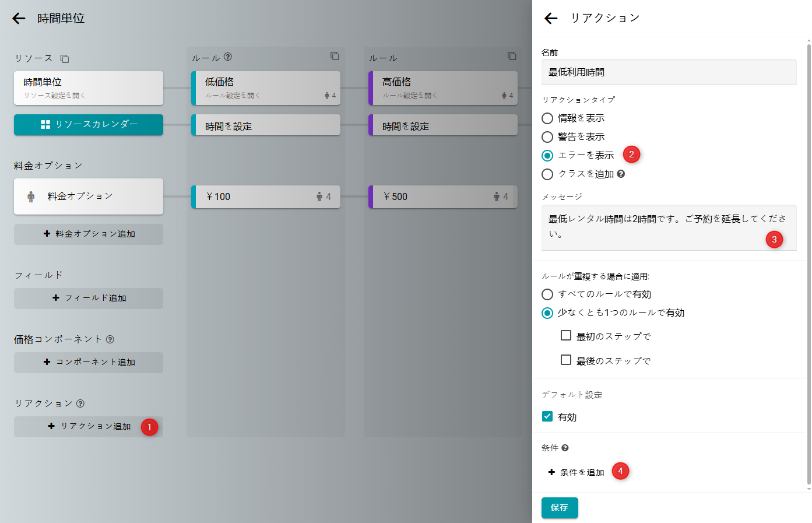812x523 pixels.
Task: Select 情報を表示 reaction type
Action: (x=547, y=118)
